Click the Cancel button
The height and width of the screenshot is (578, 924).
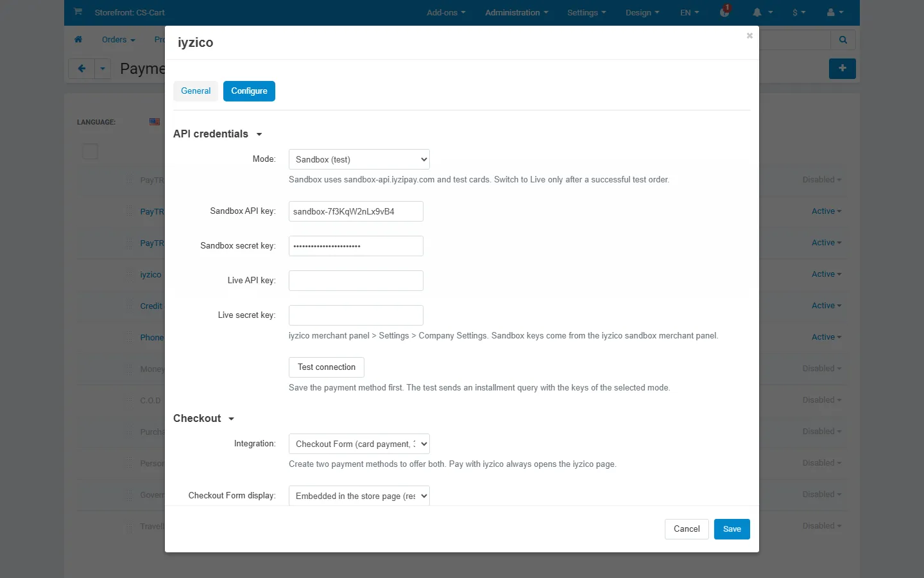click(687, 529)
